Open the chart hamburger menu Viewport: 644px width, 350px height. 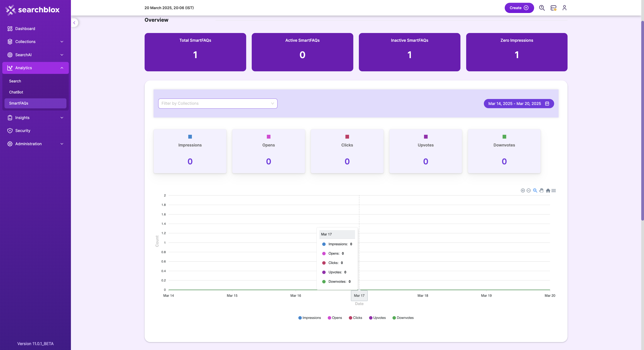pyautogui.click(x=554, y=191)
